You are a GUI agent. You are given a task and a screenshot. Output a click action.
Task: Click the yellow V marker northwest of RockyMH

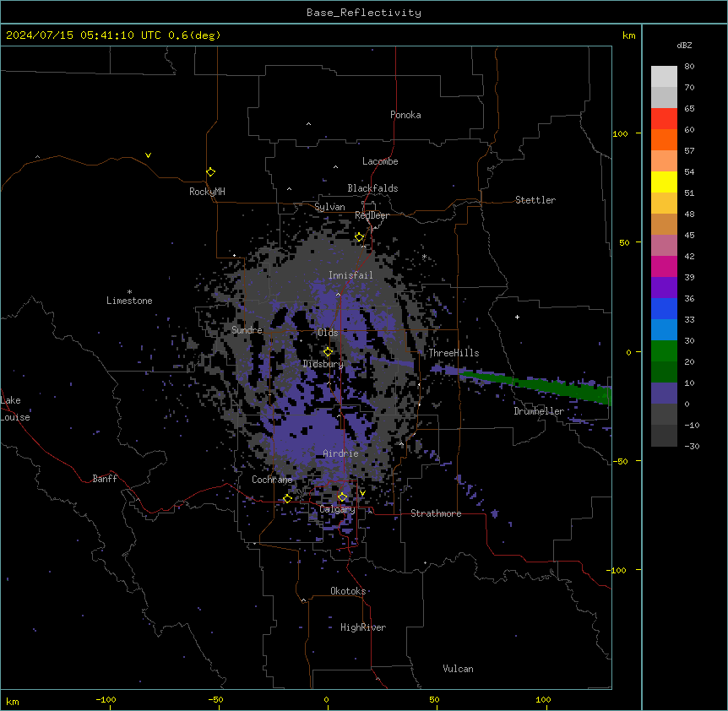(x=148, y=155)
